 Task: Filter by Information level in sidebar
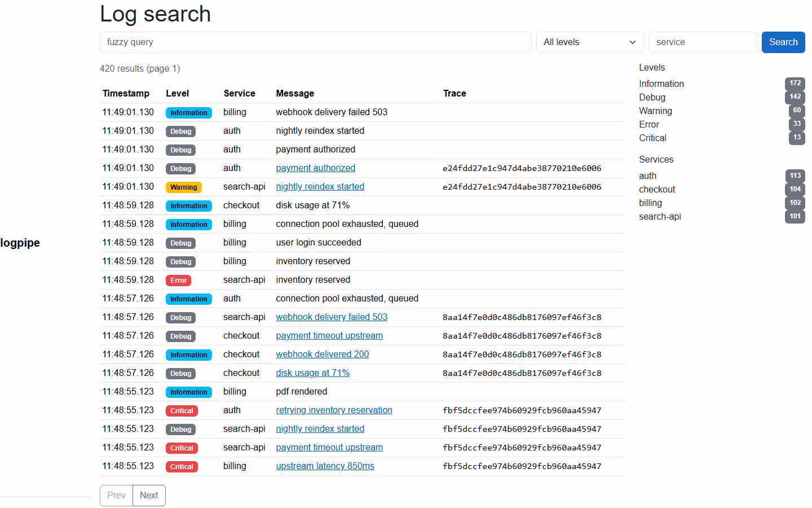pos(661,84)
